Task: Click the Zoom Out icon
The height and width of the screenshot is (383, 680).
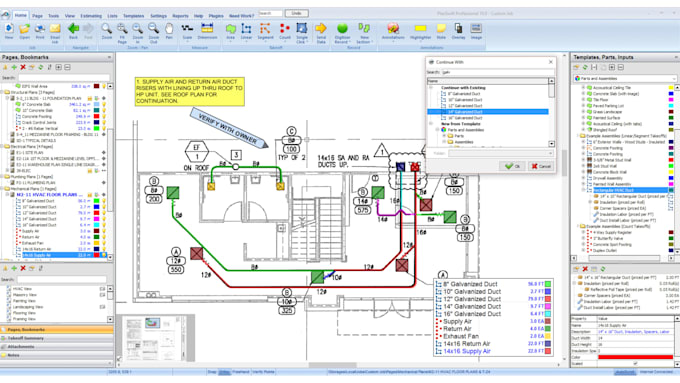Action: click(x=154, y=29)
